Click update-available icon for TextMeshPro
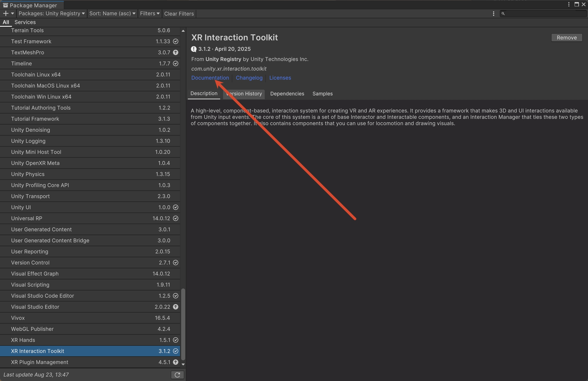Screen dimensions: 588x381 (176, 52)
